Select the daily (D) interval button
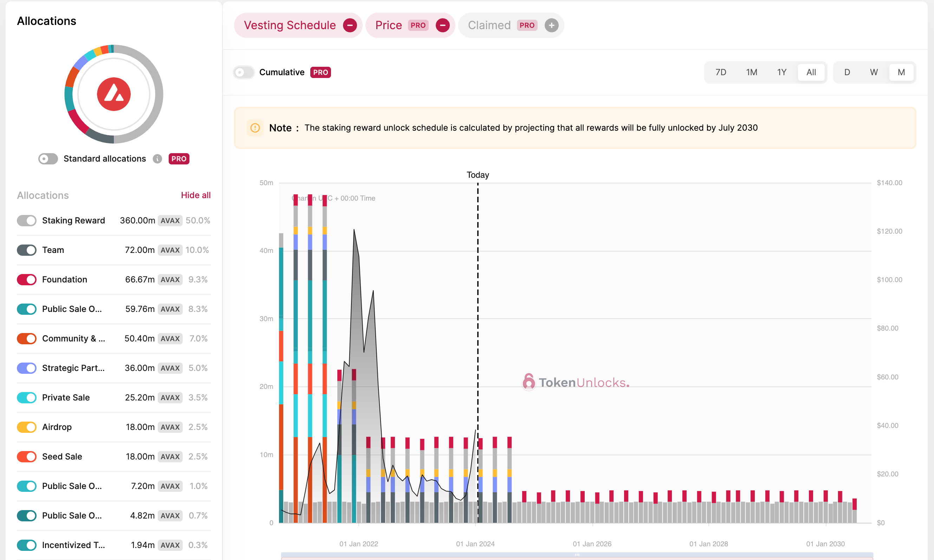 pos(847,72)
